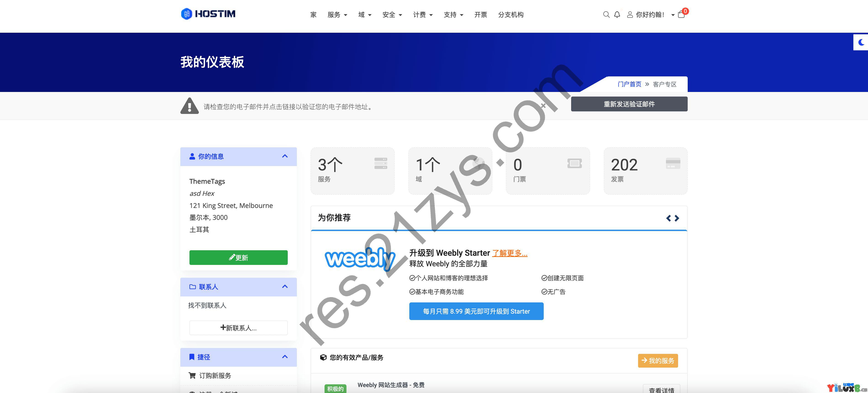Open the 202 发票 stat card
Viewport: 868px width, 393px height.
pyautogui.click(x=646, y=171)
